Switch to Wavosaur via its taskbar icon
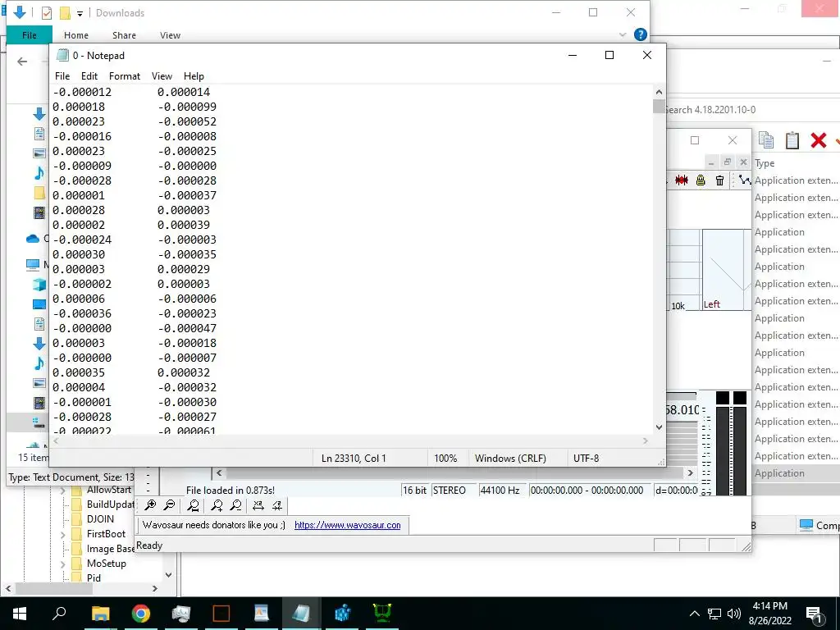 point(382,614)
